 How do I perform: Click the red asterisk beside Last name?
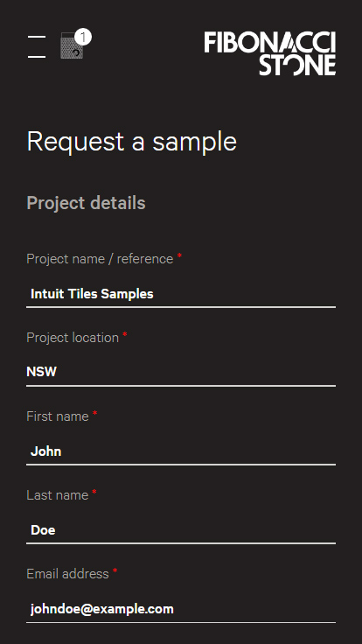click(x=94, y=493)
